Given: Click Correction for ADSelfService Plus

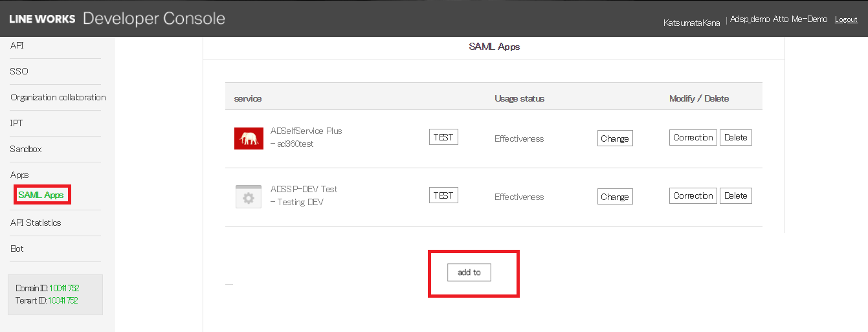Looking at the screenshot, I should coord(693,137).
